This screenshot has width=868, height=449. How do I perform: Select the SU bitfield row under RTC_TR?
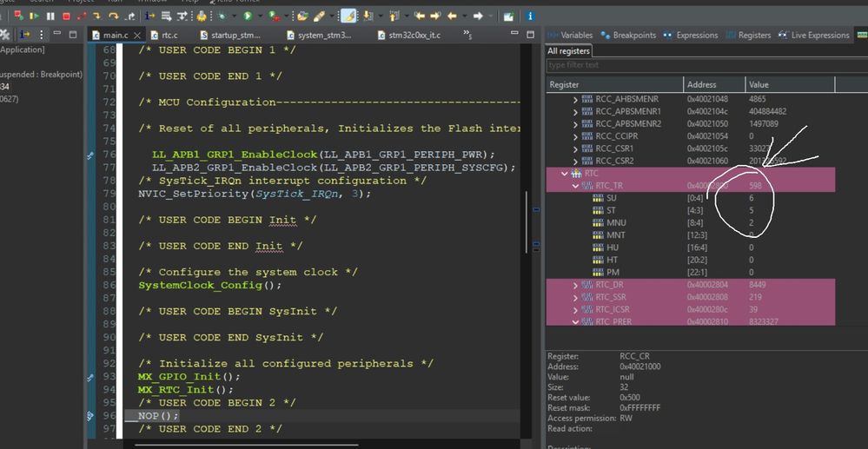(x=690, y=198)
